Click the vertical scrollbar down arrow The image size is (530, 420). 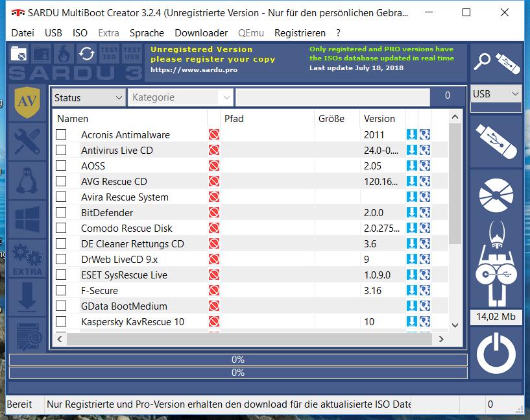[455, 325]
